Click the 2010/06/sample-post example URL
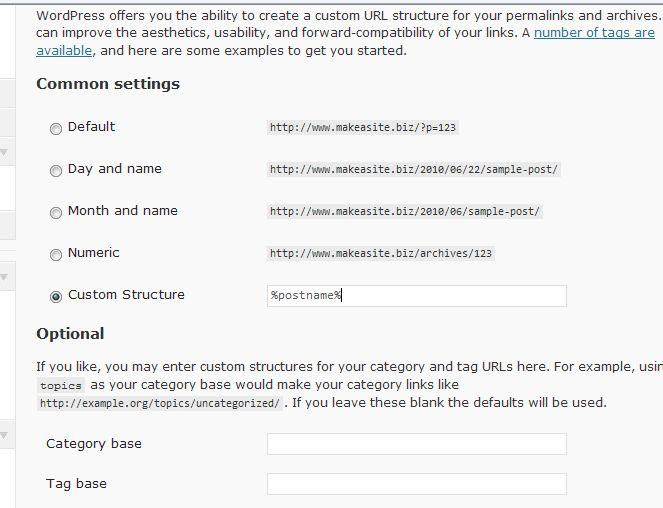This screenshot has width=663, height=508. [x=405, y=212]
